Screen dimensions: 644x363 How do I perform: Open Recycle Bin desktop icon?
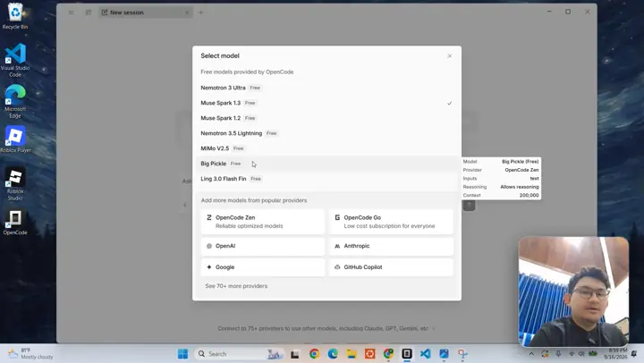point(15,16)
